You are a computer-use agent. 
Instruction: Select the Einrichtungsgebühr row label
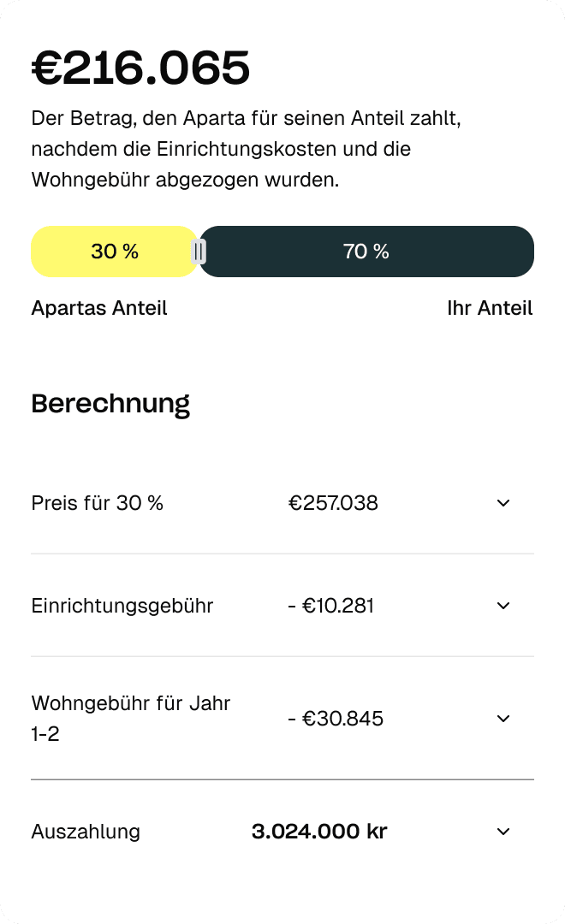click(122, 606)
